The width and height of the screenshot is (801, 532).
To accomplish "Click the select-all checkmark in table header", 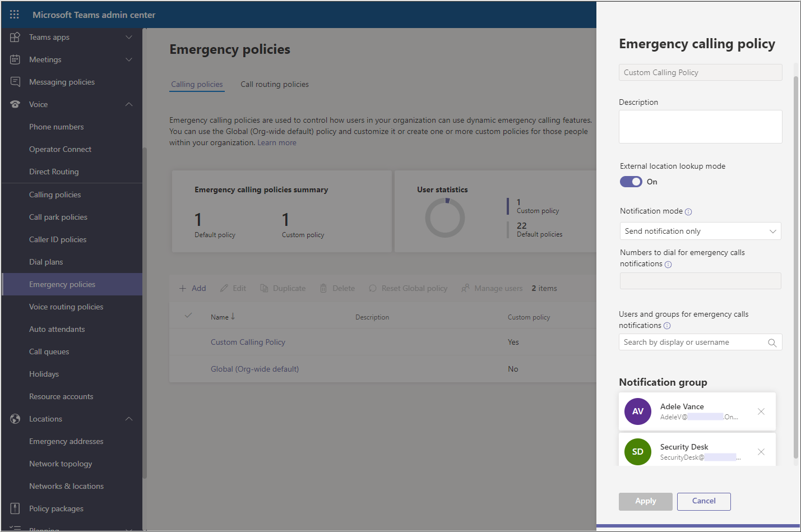I will coord(188,316).
